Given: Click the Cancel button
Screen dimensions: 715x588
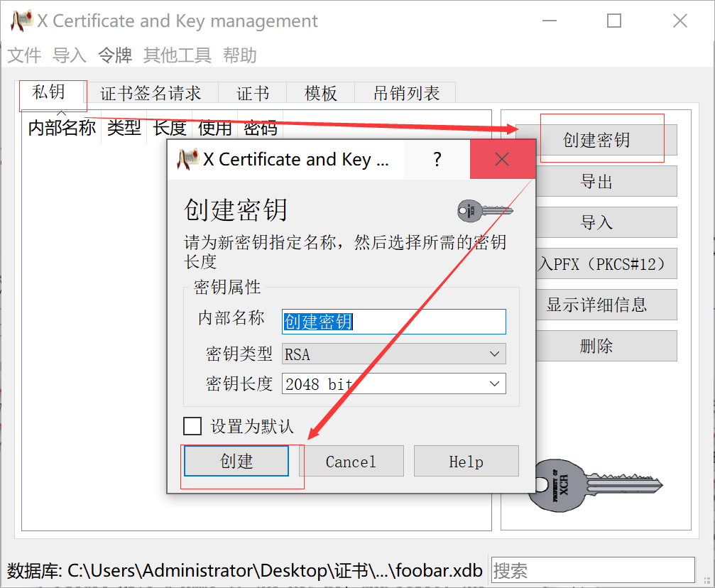Looking at the screenshot, I should click(x=351, y=461).
